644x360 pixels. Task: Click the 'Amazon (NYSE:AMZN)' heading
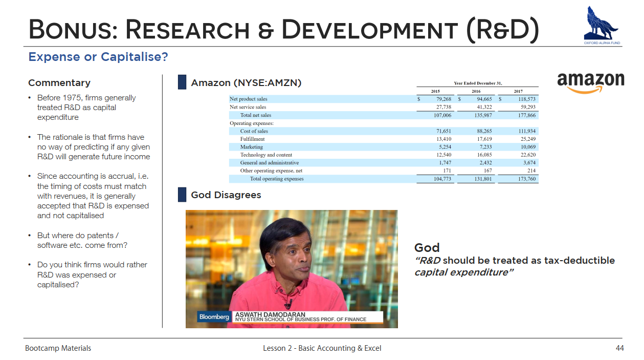(246, 82)
